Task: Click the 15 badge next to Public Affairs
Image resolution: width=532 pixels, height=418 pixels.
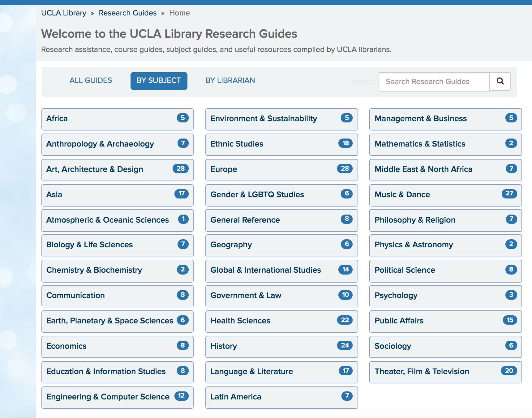Action: [509, 320]
